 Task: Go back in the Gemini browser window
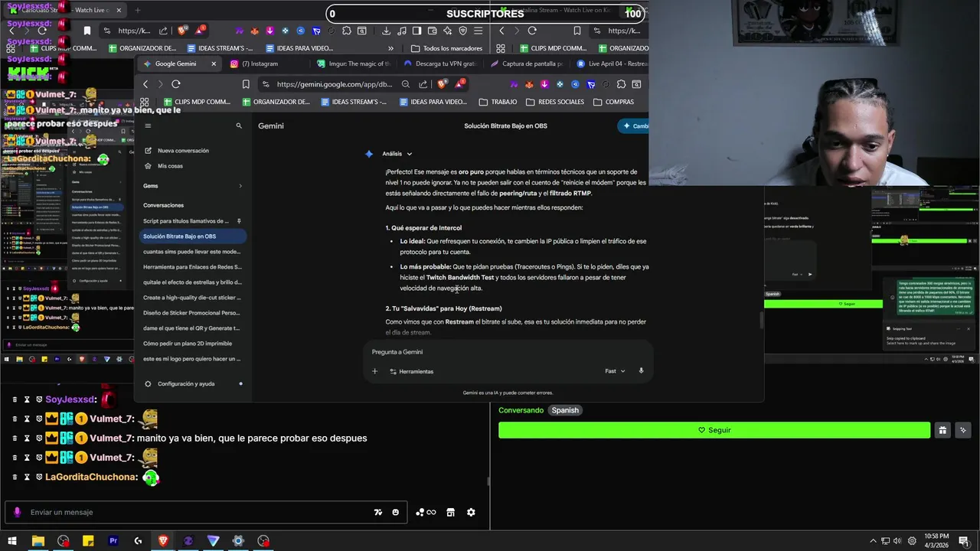point(145,84)
